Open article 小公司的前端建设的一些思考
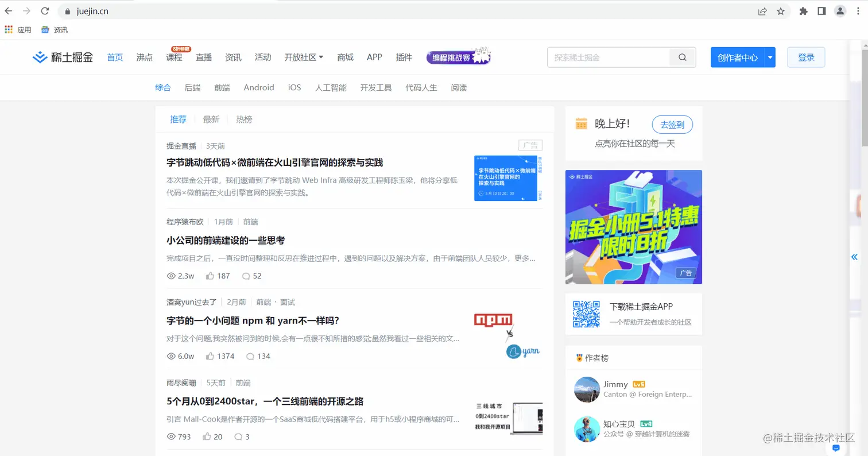The width and height of the screenshot is (868, 456). pos(226,241)
